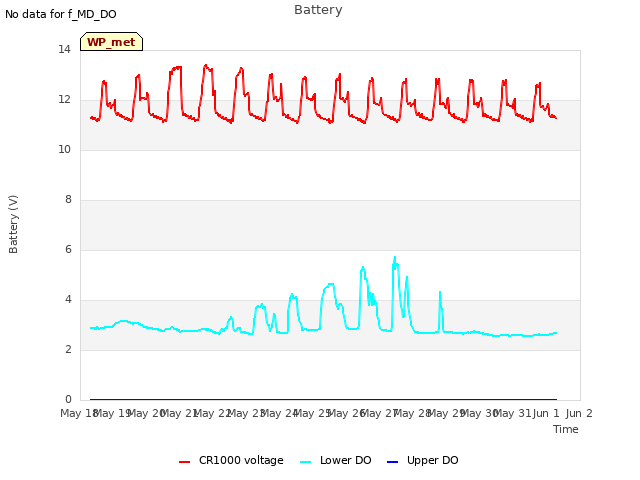Click the highest cyan Lower DO peak
This screenshot has height=480, width=640.
[x=395, y=257]
